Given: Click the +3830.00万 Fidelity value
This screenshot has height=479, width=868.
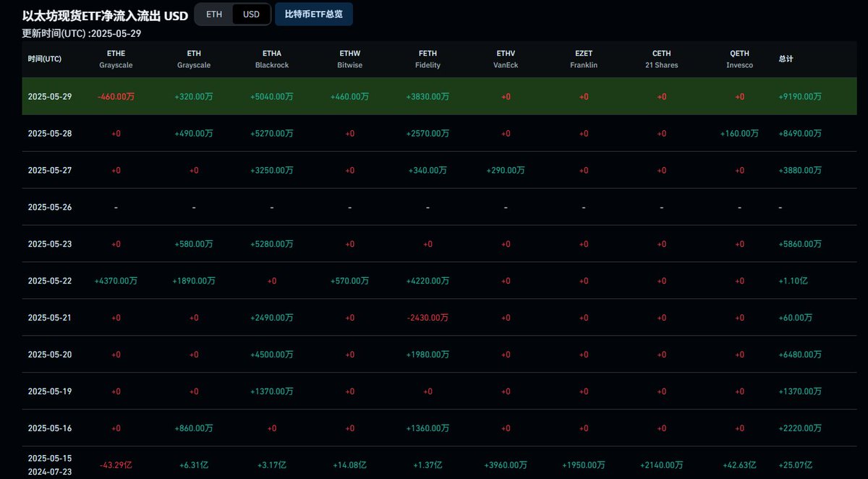Looking at the screenshot, I should [x=427, y=96].
